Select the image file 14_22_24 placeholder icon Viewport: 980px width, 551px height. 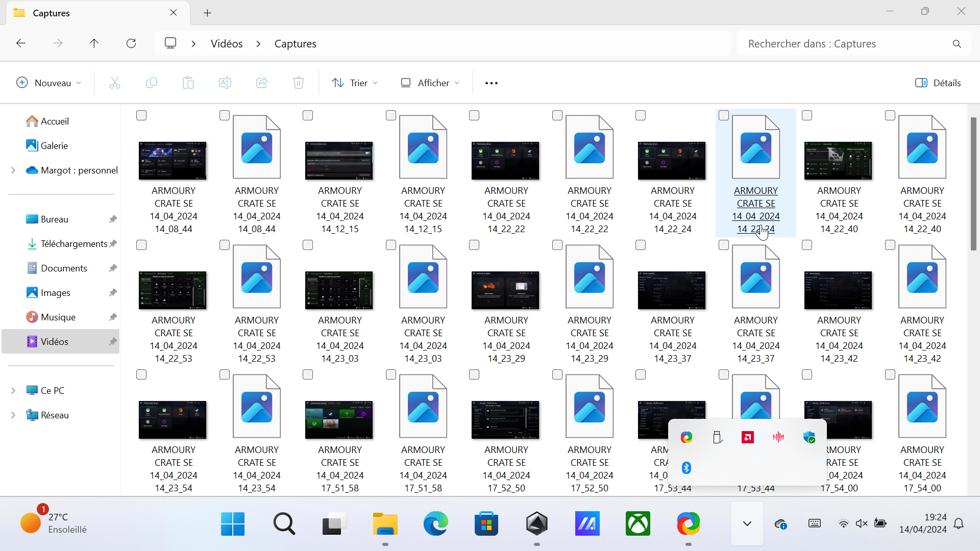756,147
